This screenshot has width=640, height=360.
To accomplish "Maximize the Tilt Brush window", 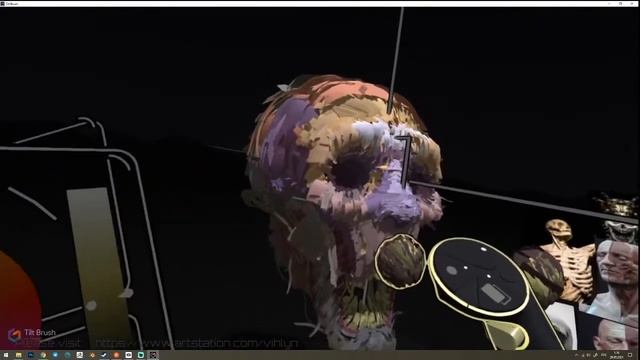I will (x=620, y=3).
